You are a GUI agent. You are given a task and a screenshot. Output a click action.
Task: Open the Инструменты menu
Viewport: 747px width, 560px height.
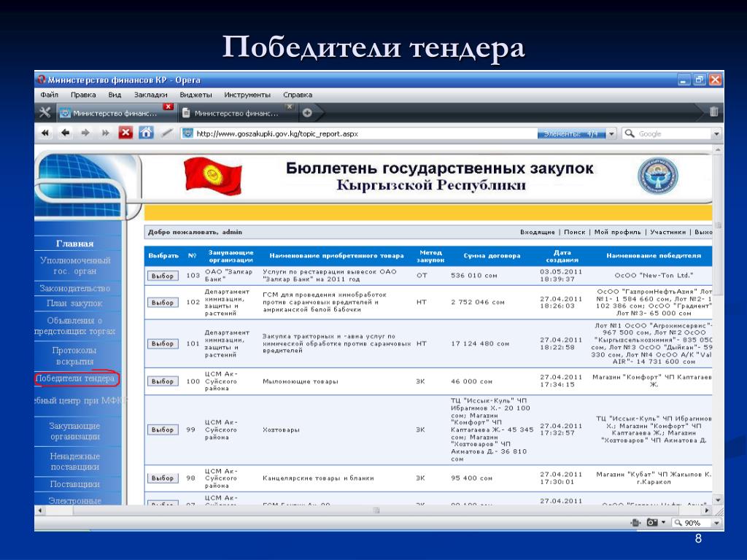point(247,95)
